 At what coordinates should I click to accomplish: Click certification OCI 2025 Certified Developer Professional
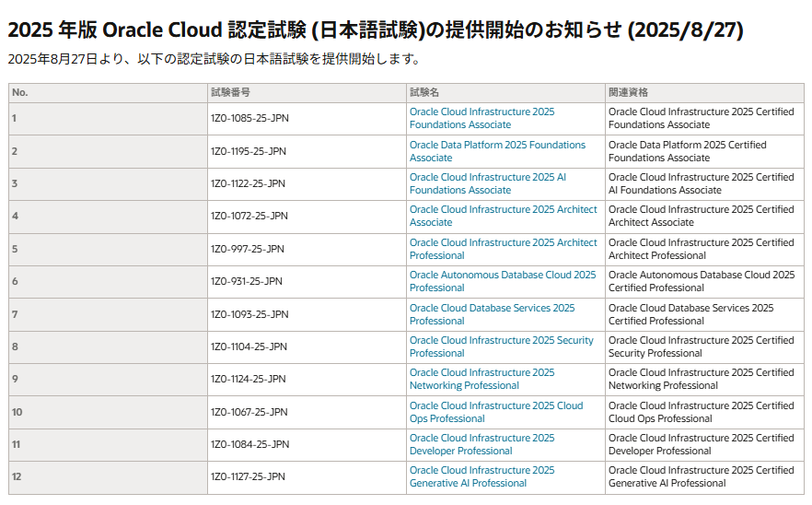(x=702, y=444)
